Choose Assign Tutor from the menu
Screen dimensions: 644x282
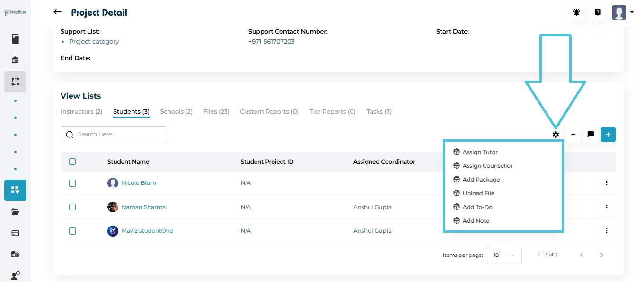[480, 152]
